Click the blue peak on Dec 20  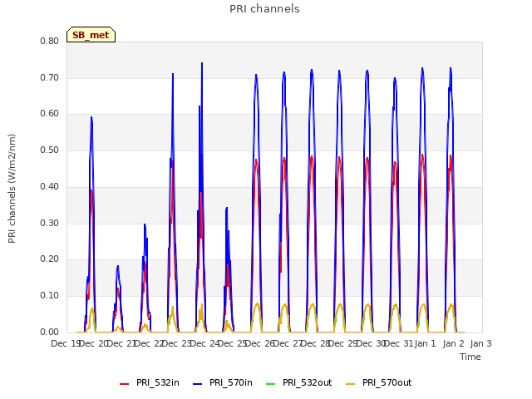point(91,118)
